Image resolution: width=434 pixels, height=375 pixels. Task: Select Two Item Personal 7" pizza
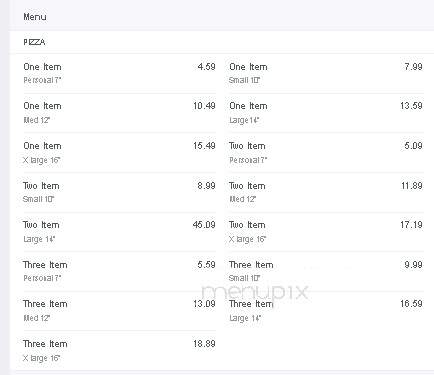click(326, 153)
